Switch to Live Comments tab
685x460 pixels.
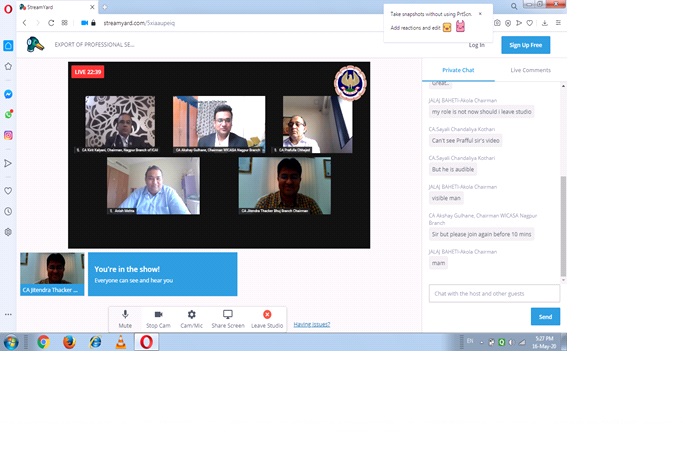tap(530, 70)
